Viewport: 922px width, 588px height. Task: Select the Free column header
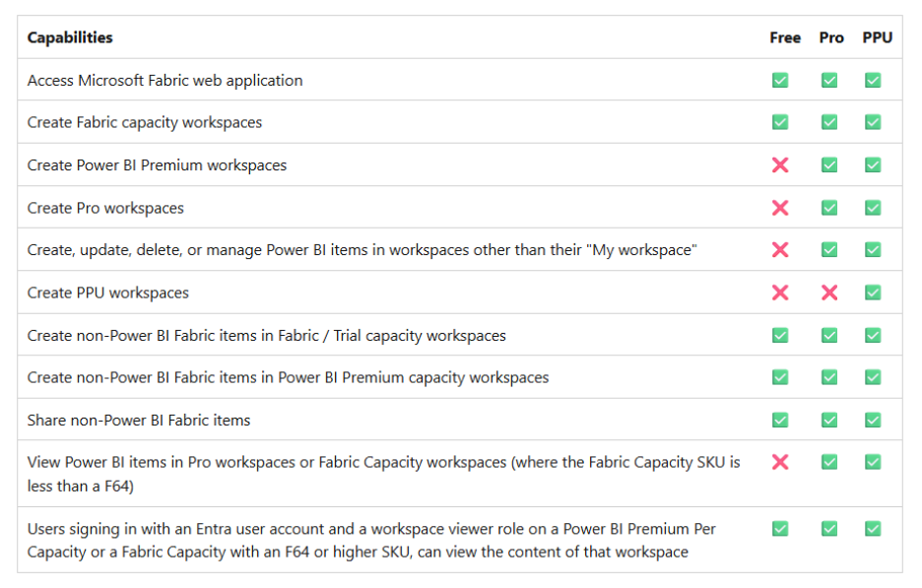(785, 37)
